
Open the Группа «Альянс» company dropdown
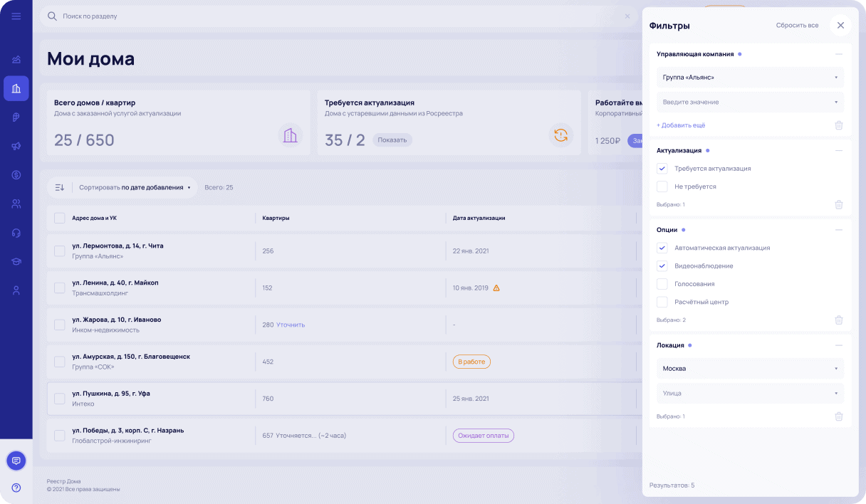click(x=750, y=77)
